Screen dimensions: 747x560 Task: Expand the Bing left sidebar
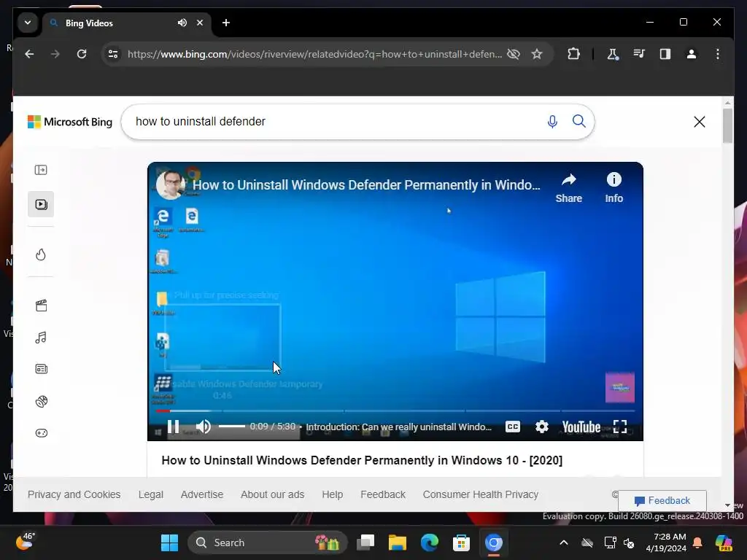(x=41, y=170)
